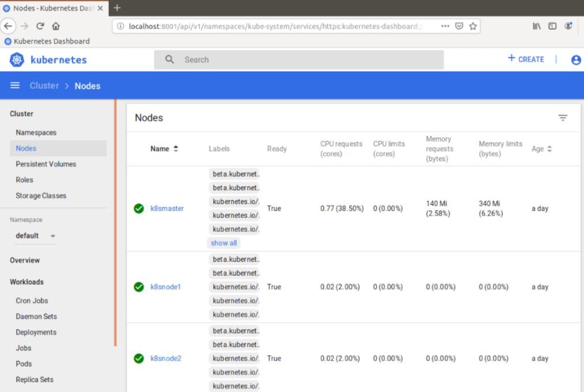Open Persistent Volumes in the sidebar
584x392 pixels.
46,164
